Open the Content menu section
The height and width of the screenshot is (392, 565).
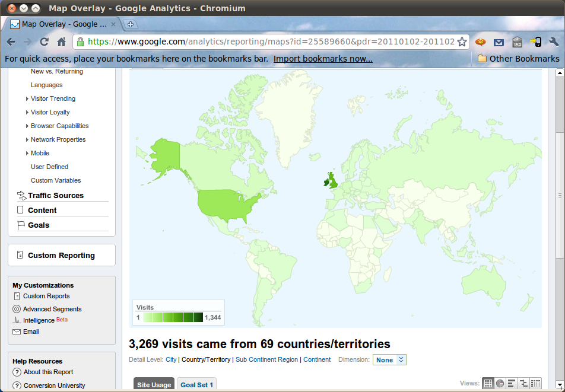42,210
